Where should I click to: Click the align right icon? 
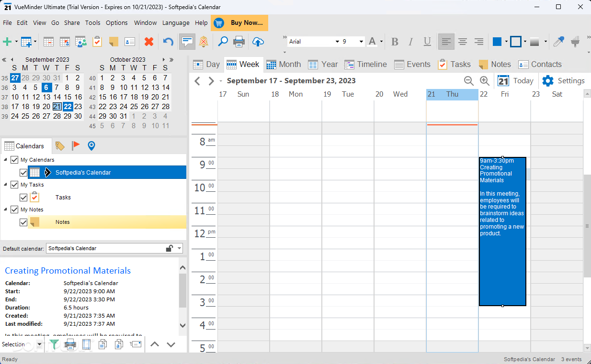tap(479, 42)
